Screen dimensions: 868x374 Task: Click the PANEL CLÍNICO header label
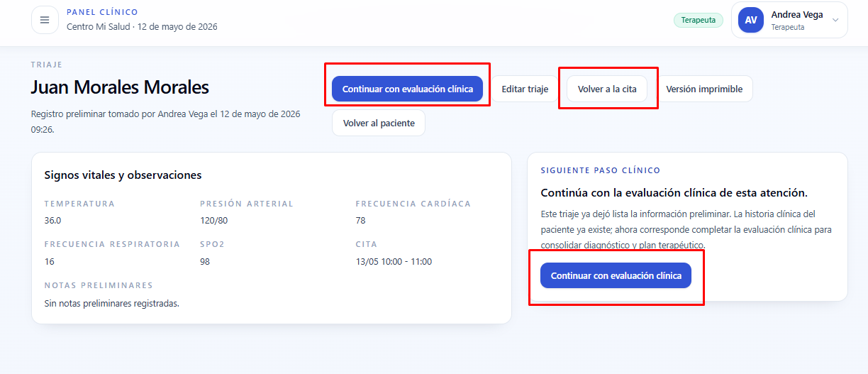(x=102, y=12)
